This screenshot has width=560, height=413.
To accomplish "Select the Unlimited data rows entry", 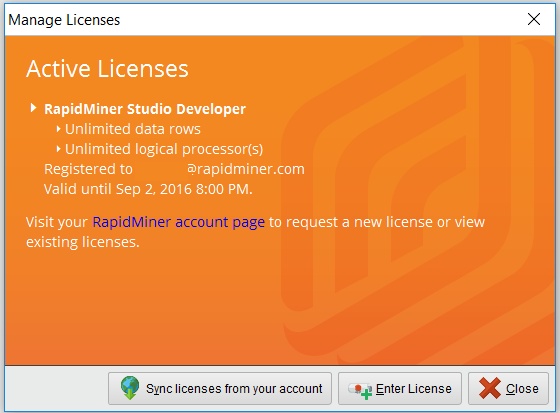I will click(x=132, y=129).
